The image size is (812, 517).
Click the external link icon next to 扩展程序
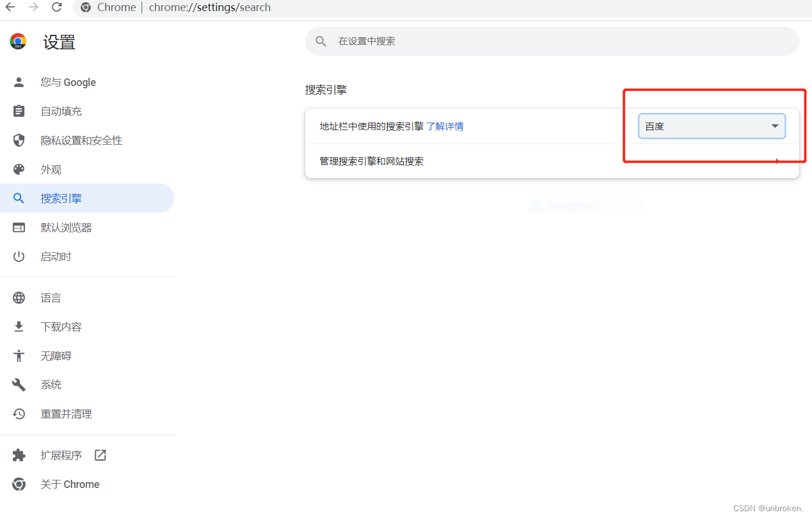coord(100,455)
